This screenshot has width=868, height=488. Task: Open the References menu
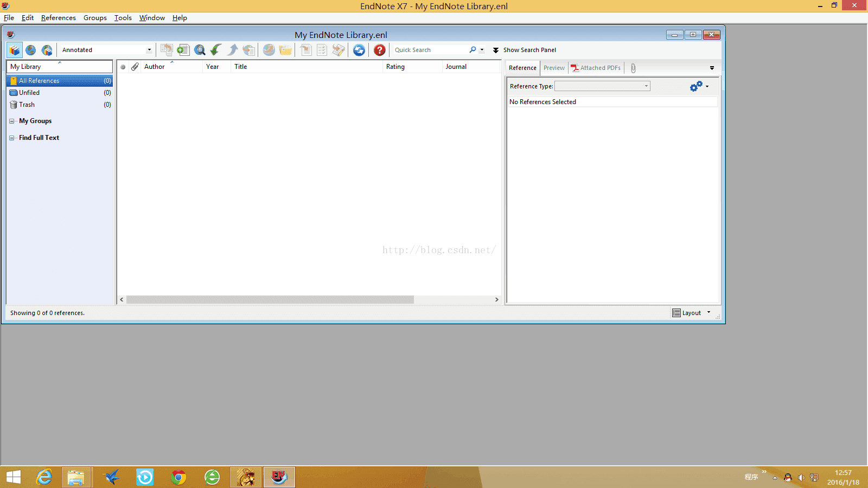click(59, 18)
